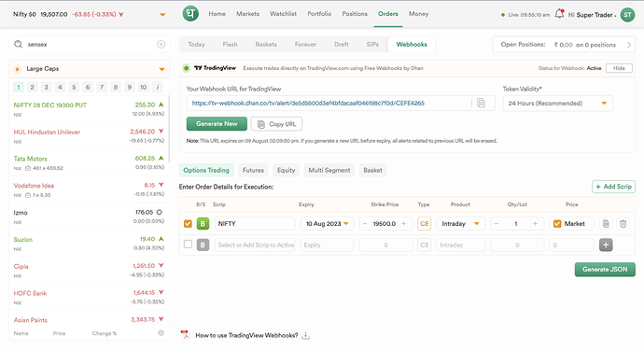Copy webhook URL using field icon
Screen dimensions: 644x350
[x=481, y=103]
